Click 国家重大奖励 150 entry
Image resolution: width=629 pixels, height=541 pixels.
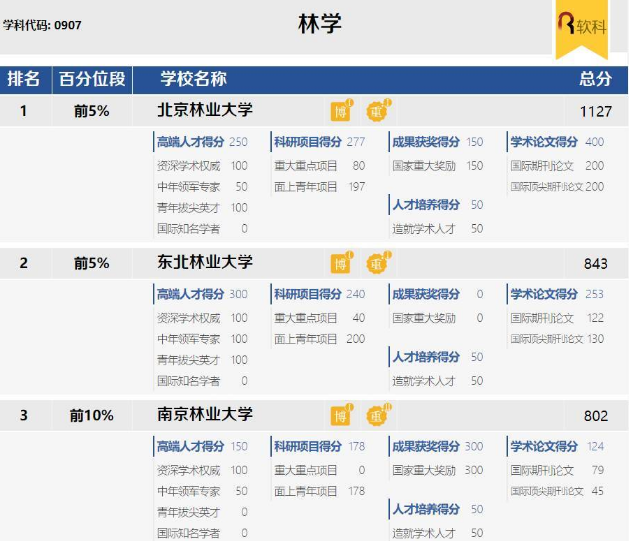click(x=438, y=166)
